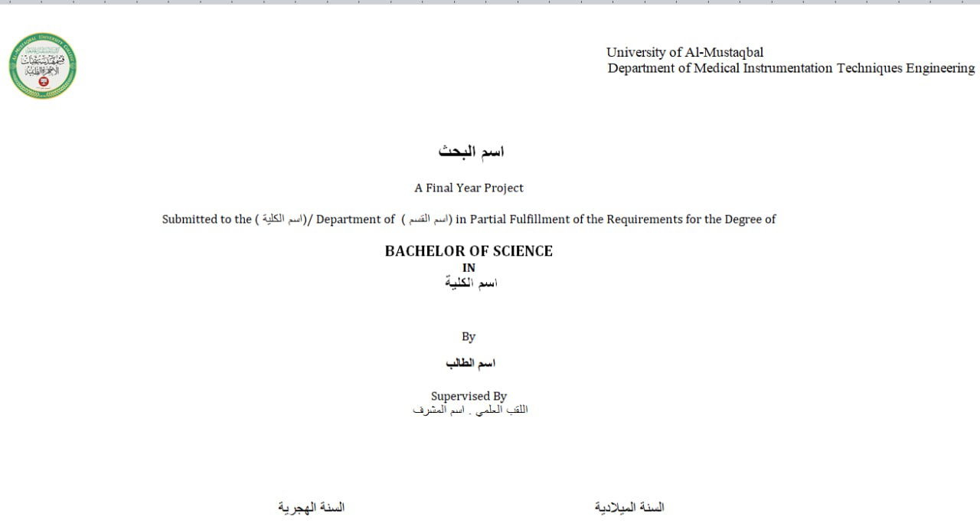Click the "BACHELOR OF SCIENCE" heading
980x527 pixels.
[x=469, y=251]
